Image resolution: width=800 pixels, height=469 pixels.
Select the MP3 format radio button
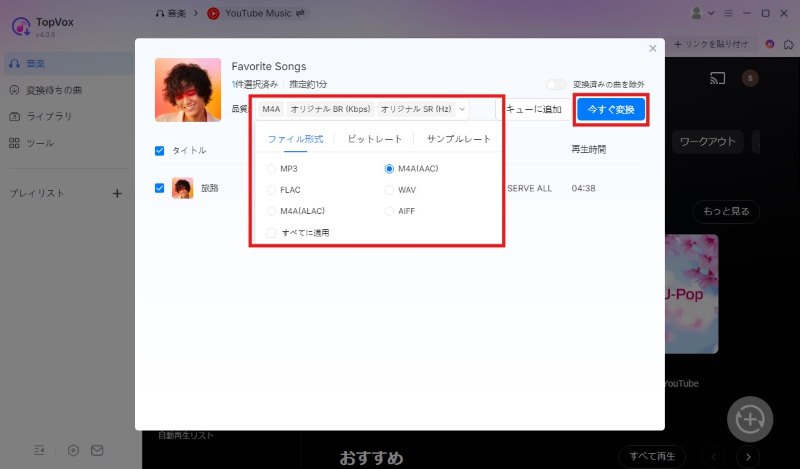(x=271, y=168)
